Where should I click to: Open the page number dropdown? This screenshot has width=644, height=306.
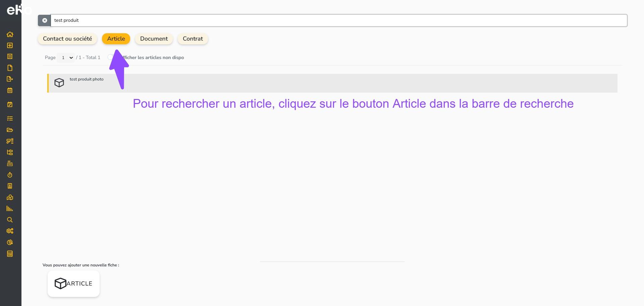tap(66, 58)
